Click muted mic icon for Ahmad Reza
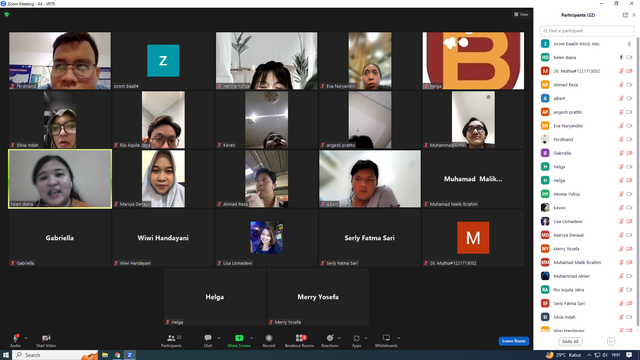The width and height of the screenshot is (640, 360). (x=621, y=85)
